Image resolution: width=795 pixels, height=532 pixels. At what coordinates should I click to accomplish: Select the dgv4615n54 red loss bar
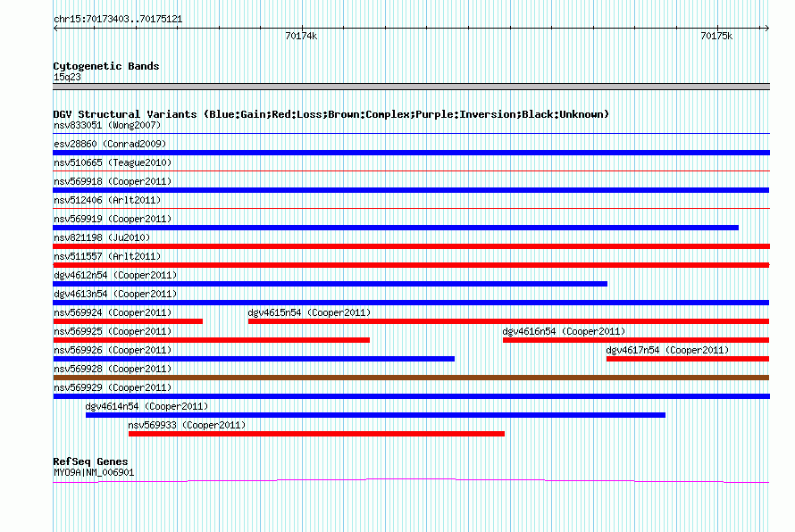pos(508,321)
